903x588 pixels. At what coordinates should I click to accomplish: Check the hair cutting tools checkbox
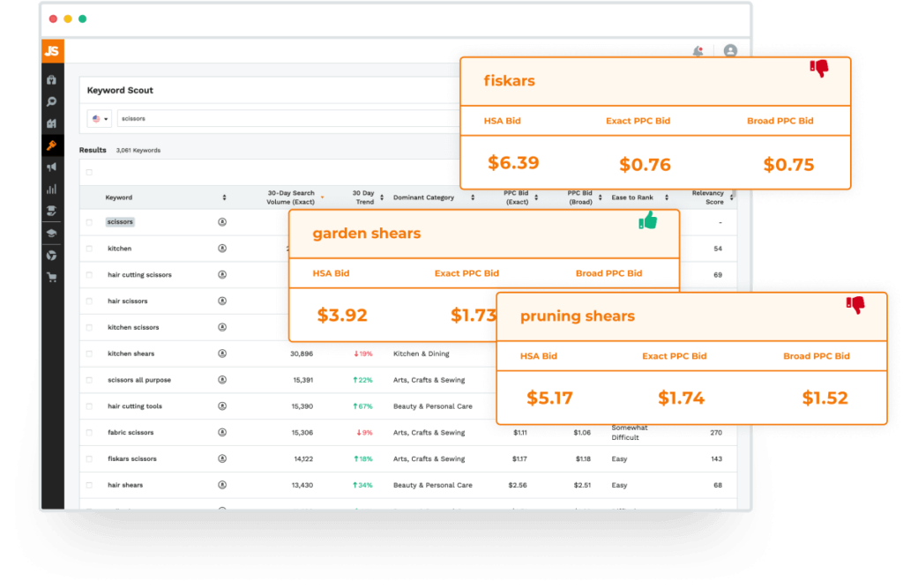point(89,406)
